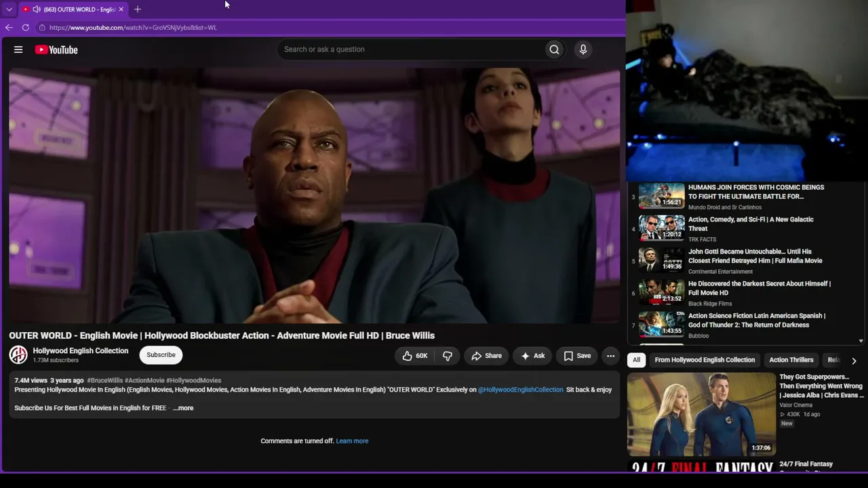Mute the tab using its speaker icon
The height and width of the screenshot is (488, 868).
(36, 9)
